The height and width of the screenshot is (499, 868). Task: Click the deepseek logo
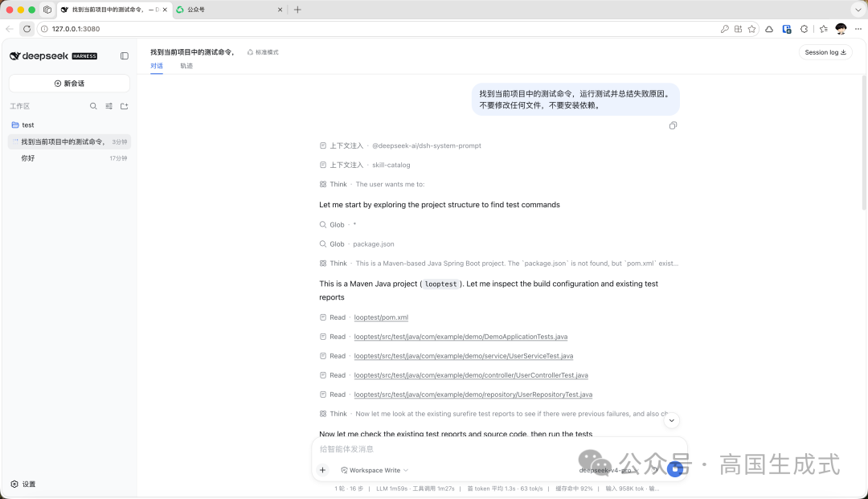[x=53, y=56]
